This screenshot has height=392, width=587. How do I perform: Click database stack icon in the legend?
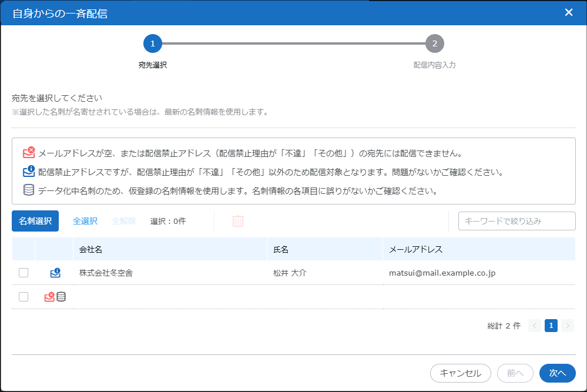(28, 190)
